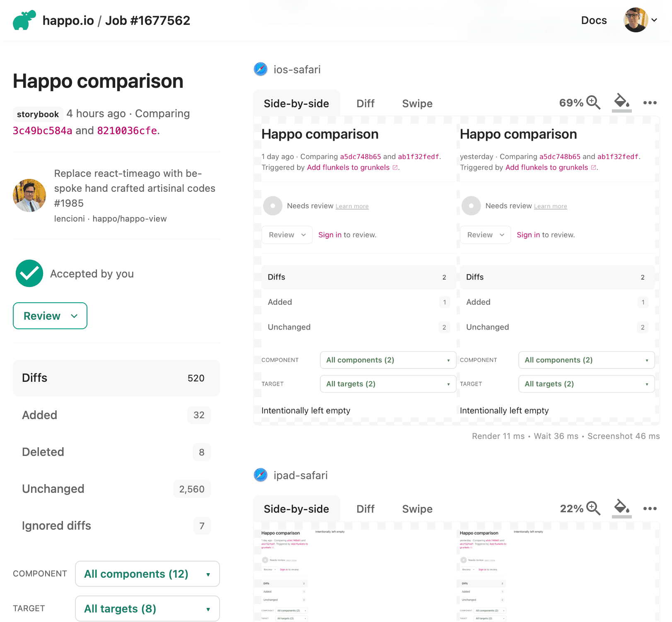Click the green Accepted-by-you checkmark

pyautogui.click(x=29, y=273)
